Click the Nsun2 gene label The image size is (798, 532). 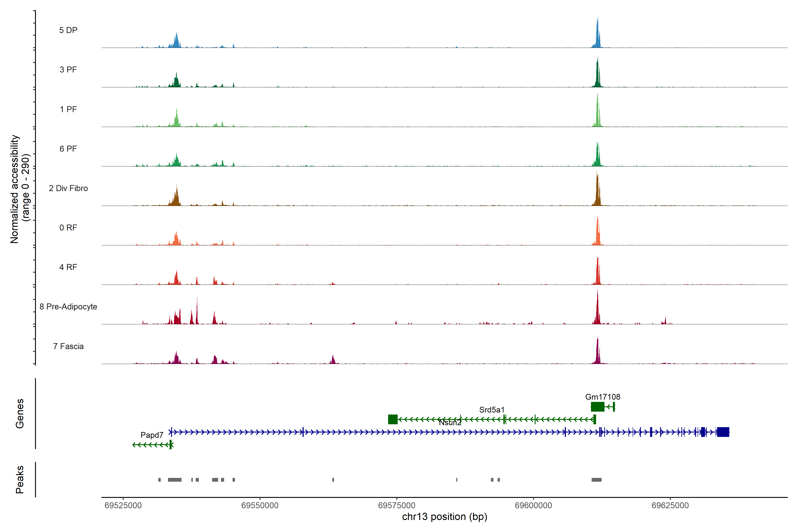[x=450, y=423]
